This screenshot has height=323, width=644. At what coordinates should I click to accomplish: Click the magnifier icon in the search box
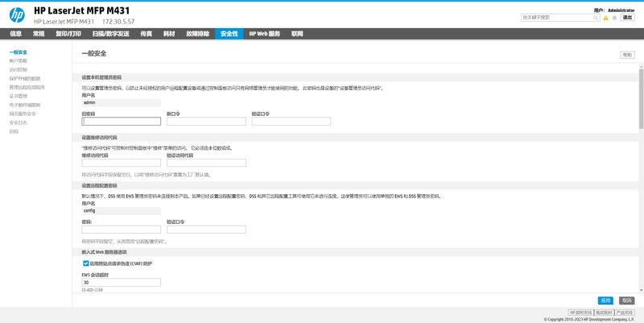click(594, 16)
